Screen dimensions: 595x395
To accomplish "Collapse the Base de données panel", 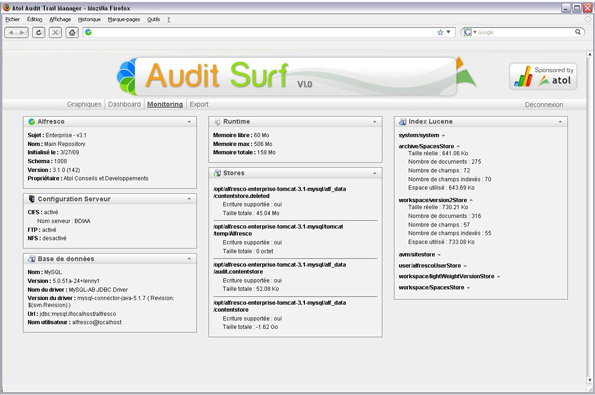I will 189,259.
